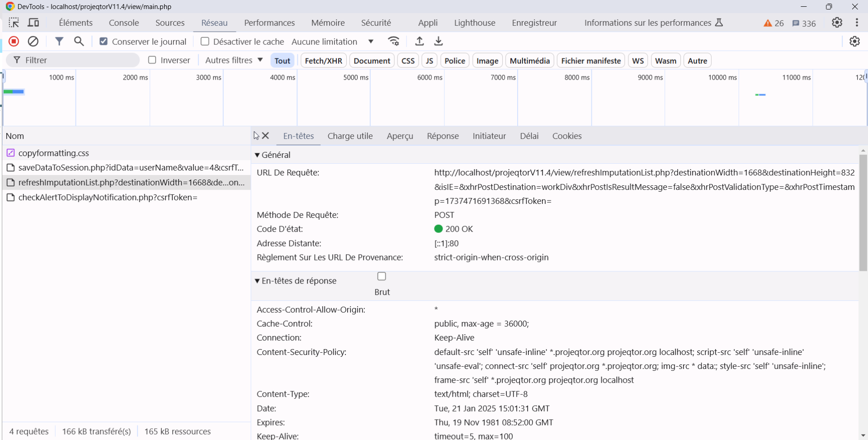Uncheck Conserver le journal checkbox
The image size is (868, 440).
pyautogui.click(x=104, y=42)
